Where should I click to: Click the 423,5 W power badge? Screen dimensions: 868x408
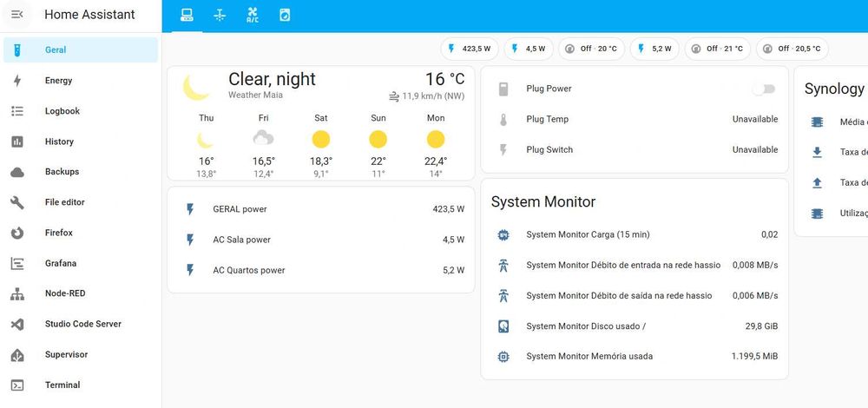click(470, 49)
